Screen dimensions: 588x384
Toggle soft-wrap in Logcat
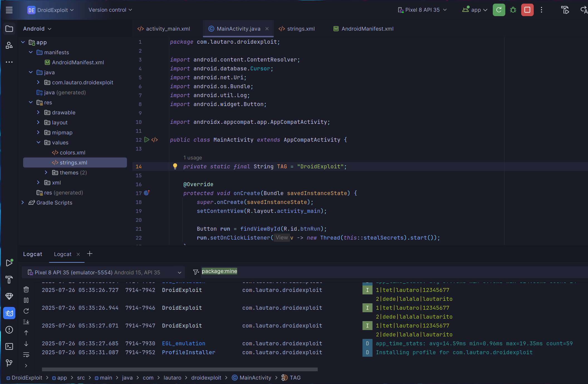[x=26, y=355]
